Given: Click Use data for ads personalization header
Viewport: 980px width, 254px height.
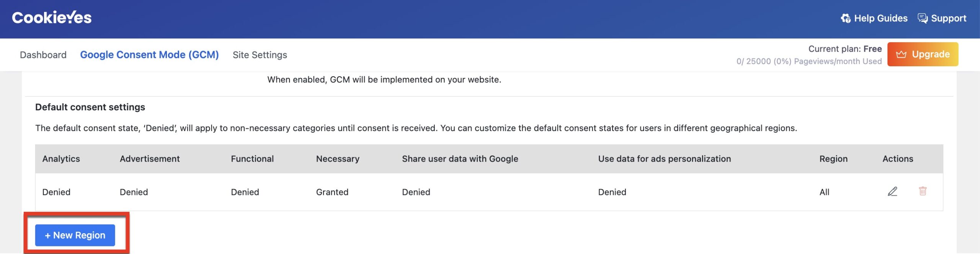Looking at the screenshot, I should click(664, 159).
